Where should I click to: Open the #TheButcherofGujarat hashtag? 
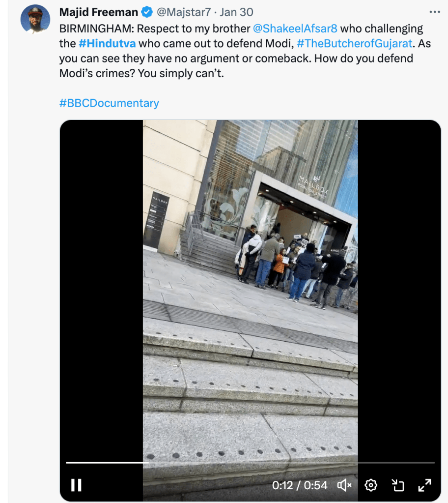(355, 43)
